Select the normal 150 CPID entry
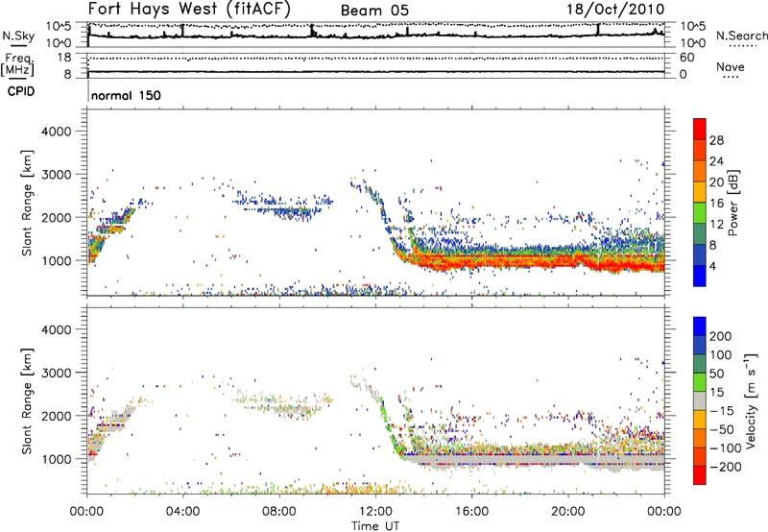768x532 pixels. (126, 95)
